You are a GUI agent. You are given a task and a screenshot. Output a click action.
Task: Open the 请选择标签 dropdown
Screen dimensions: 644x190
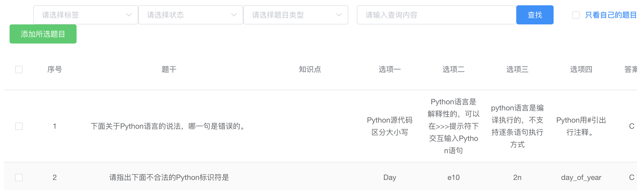86,15
